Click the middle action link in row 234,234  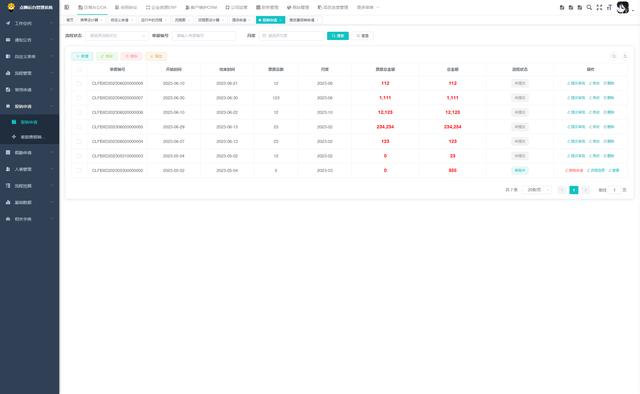[594, 127]
